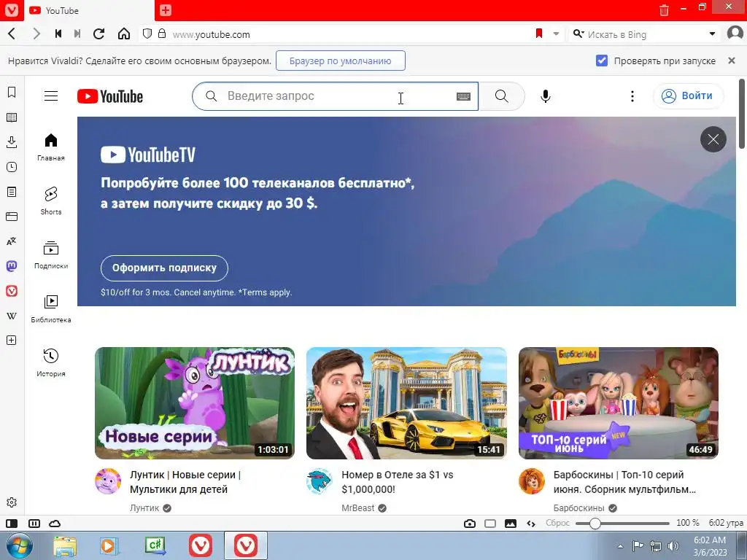The image size is (747, 560).
Task: Go to the home page
Action: pos(124,34)
